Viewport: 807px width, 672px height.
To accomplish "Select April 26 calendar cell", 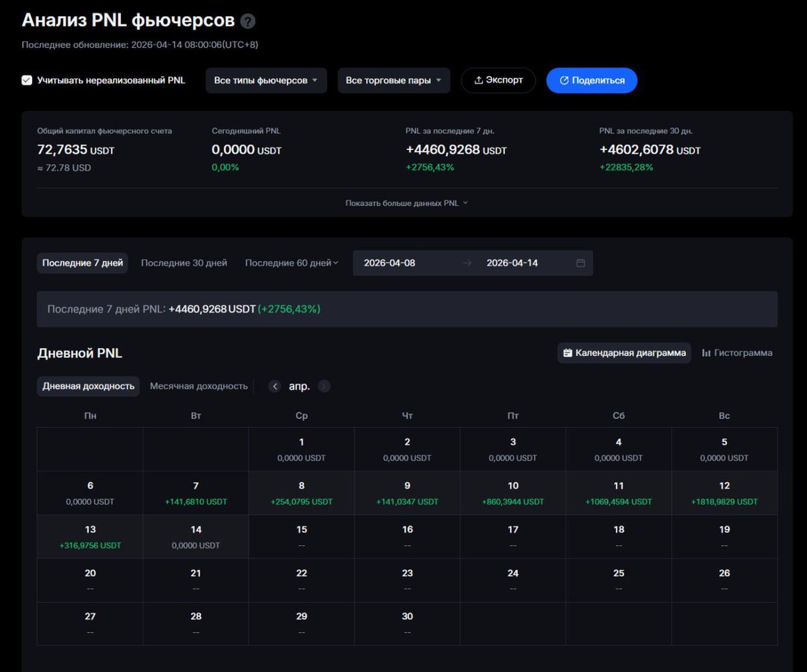I will (x=724, y=581).
